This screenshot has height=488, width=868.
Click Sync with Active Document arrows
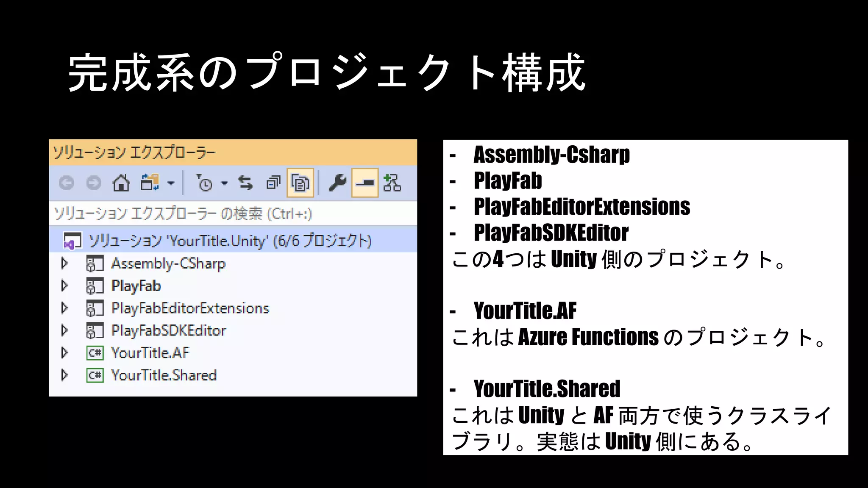pyautogui.click(x=245, y=183)
